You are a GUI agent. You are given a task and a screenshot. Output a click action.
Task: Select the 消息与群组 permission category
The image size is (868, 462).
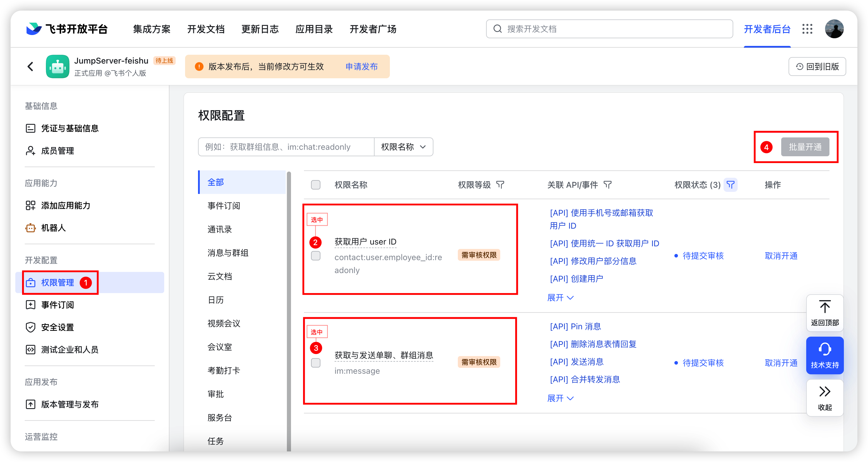[x=228, y=253]
